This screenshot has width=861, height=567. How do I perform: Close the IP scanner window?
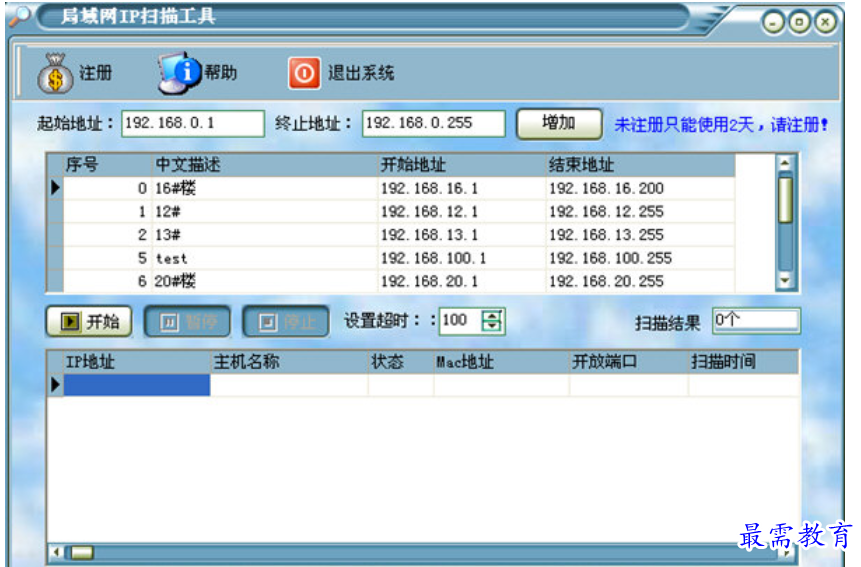point(825,23)
